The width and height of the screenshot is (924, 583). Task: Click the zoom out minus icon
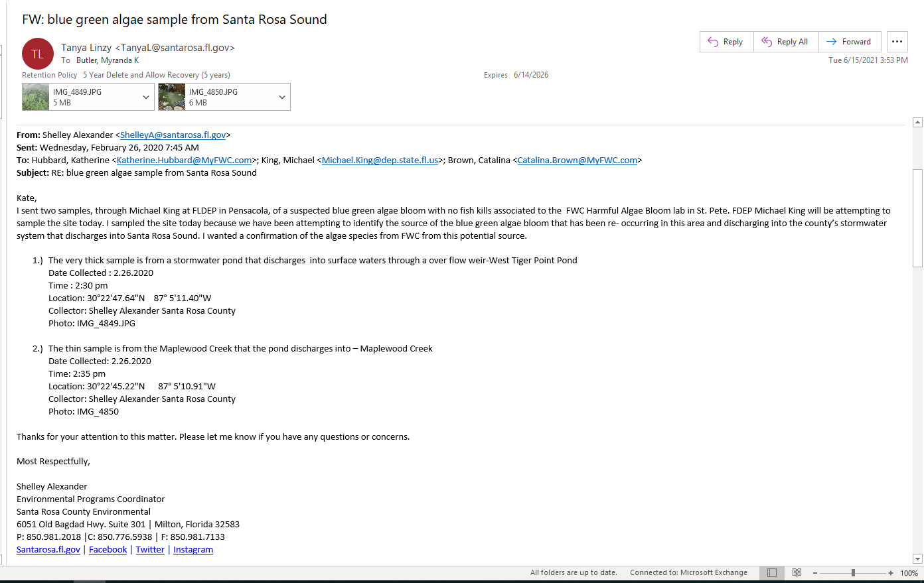pos(815,573)
